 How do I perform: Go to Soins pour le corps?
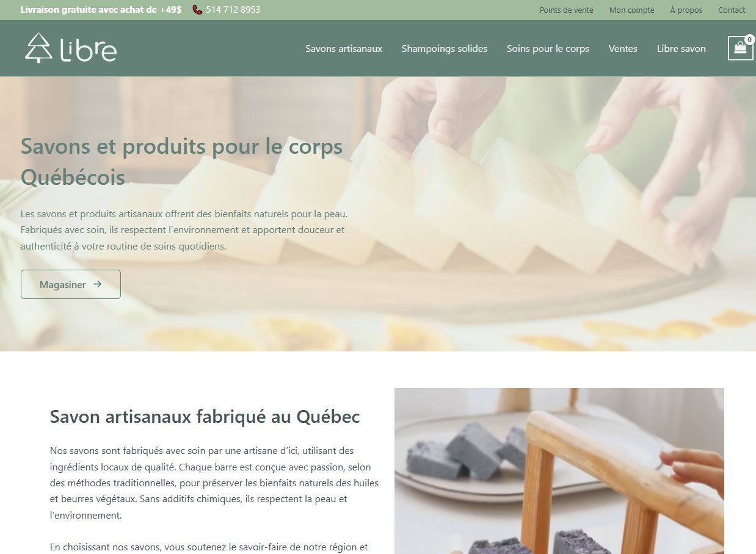pos(548,49)
